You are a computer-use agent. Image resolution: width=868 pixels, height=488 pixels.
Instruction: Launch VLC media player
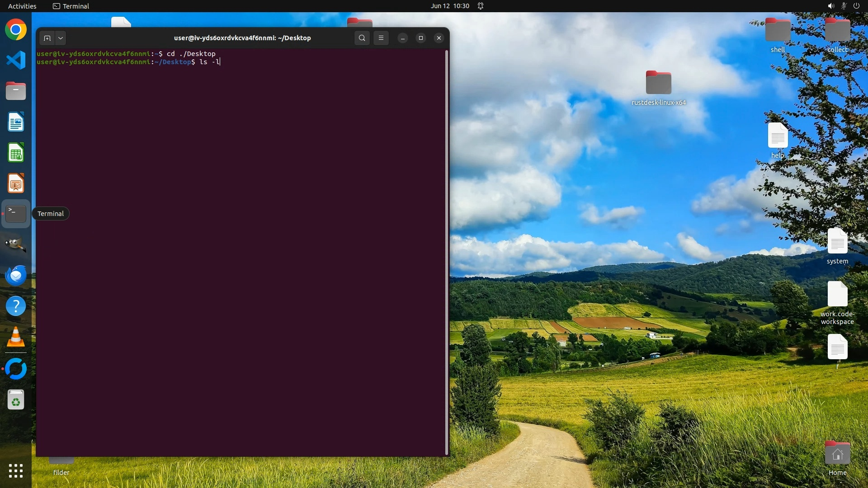click(16, 337)
